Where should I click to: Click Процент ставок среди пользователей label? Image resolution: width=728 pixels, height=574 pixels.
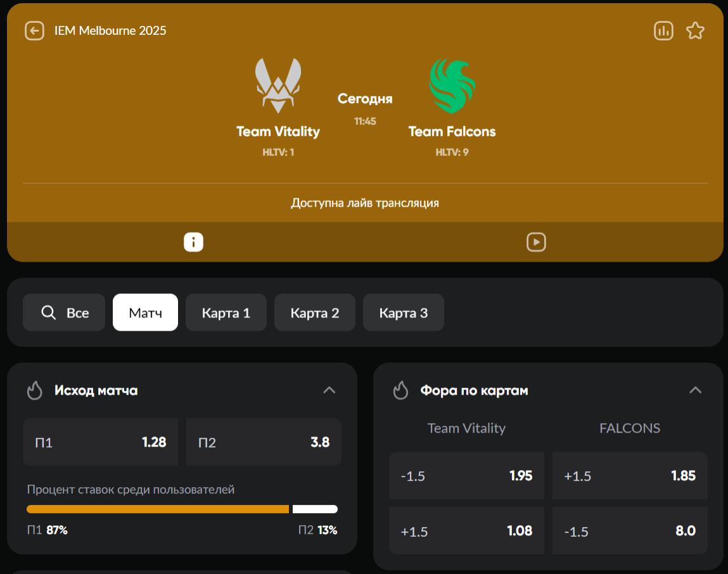(131, 490)
